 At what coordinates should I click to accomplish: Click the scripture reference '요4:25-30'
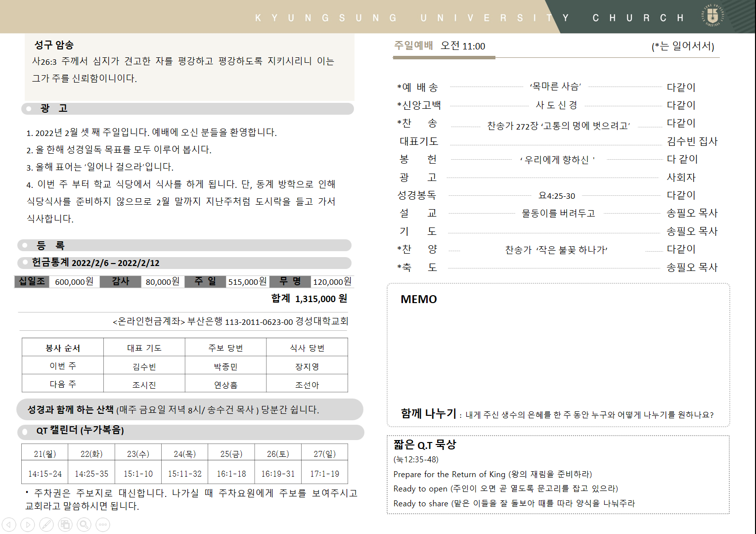point(557,196)
